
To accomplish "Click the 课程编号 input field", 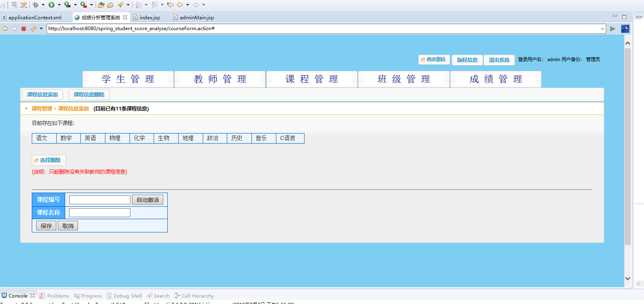I will pyautogui.click(x=100, y=200).
